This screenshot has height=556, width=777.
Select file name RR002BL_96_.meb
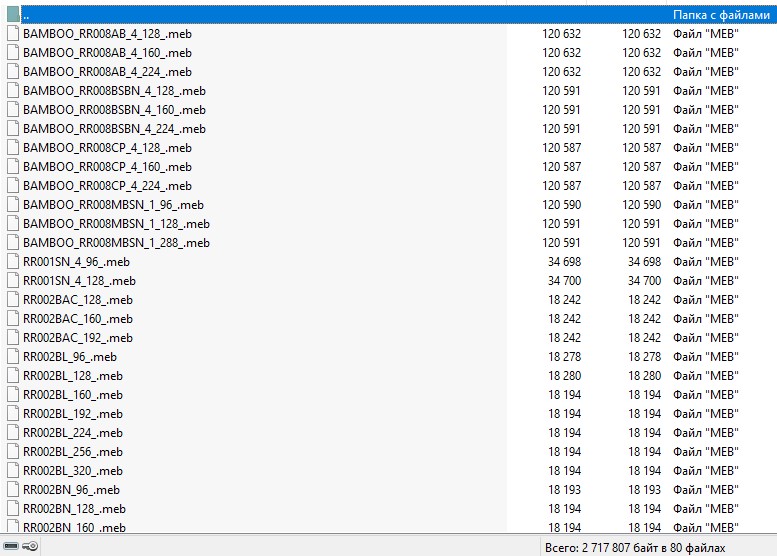coord(70,357)
